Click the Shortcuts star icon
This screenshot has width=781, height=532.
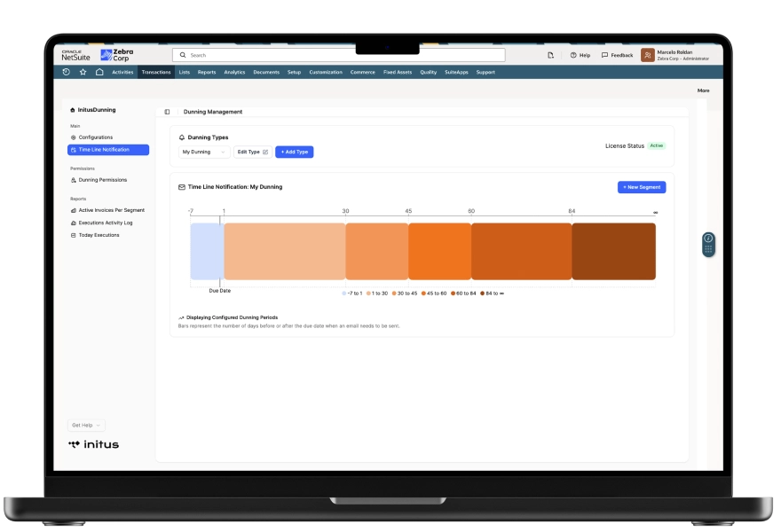83,72
